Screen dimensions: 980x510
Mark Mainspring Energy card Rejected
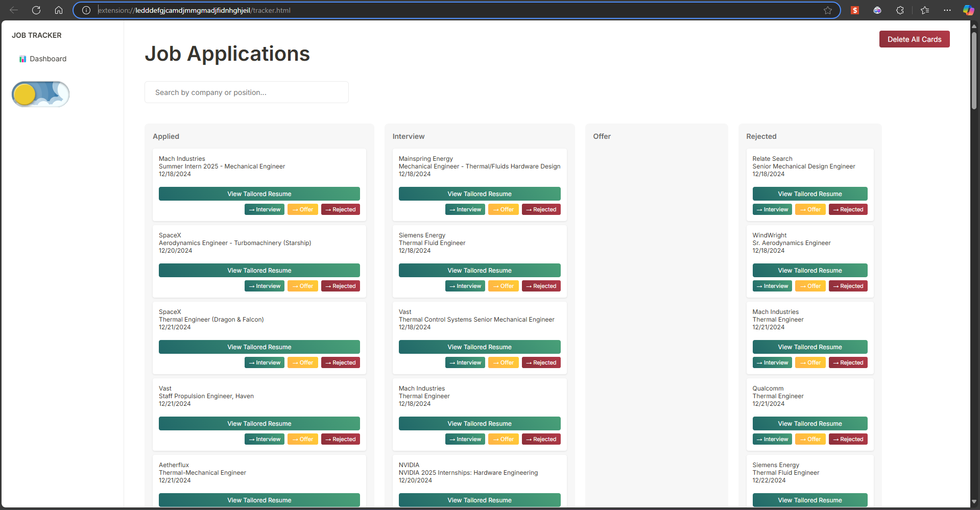[x=541, y=209]
